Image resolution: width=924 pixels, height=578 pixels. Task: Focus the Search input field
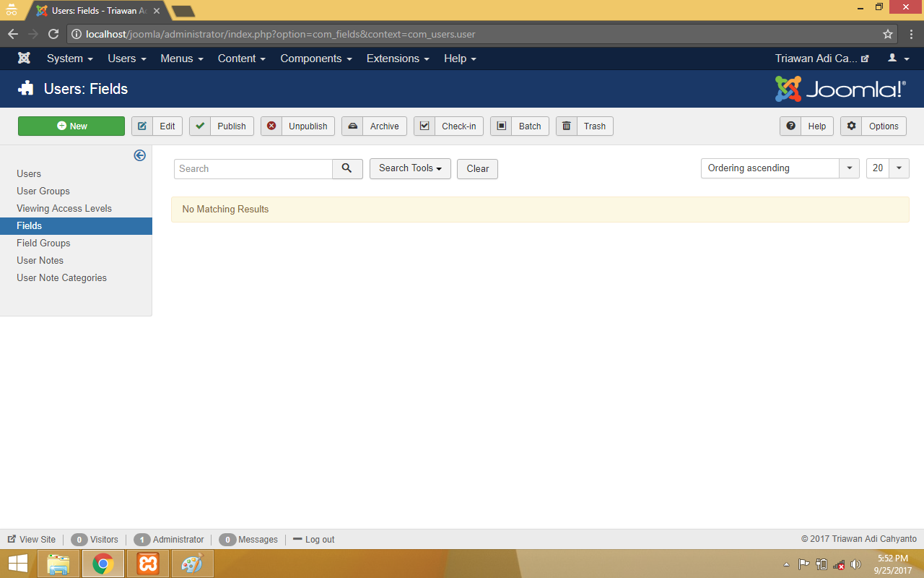point(253,168)
